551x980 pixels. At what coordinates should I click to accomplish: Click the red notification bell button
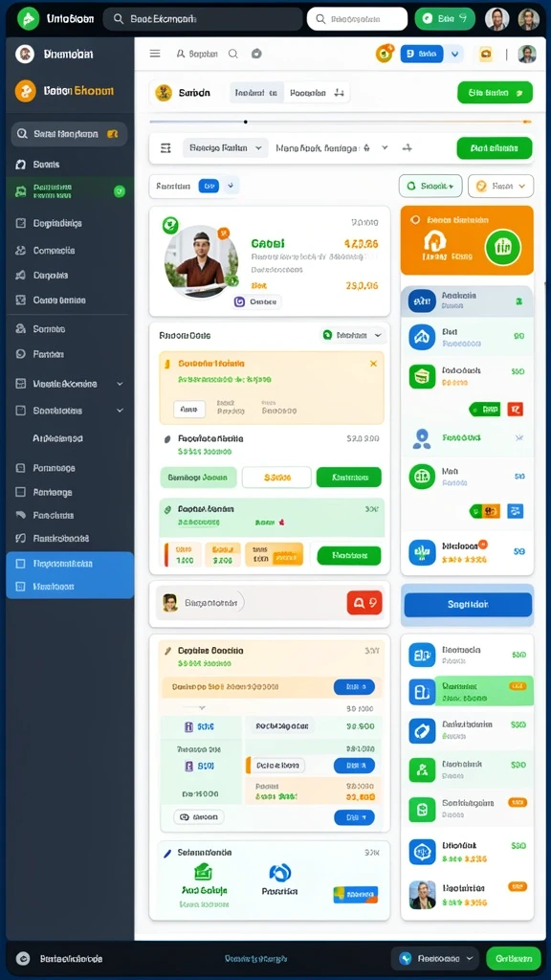(364, 603)
